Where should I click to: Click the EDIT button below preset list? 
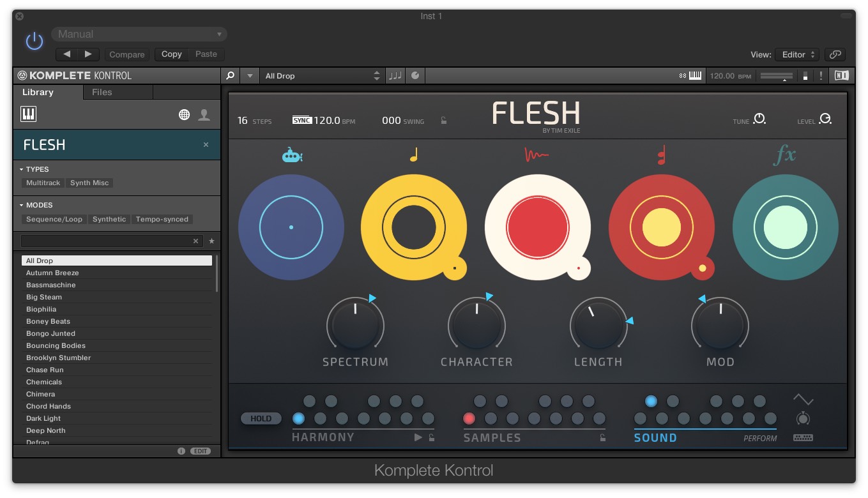(x=200, y=451)
